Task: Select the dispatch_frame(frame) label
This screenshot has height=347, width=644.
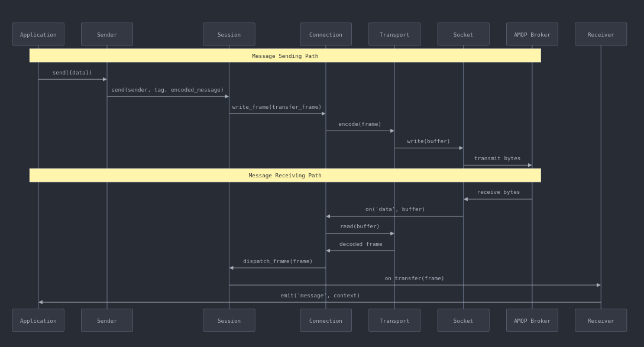Action: point(277,261)
